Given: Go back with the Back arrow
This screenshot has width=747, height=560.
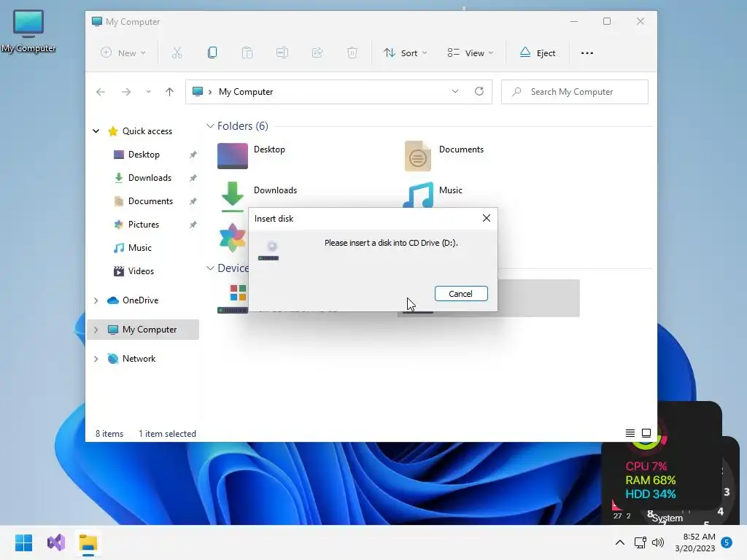Looking at the screenshot, I should click(x=101, y=92).
